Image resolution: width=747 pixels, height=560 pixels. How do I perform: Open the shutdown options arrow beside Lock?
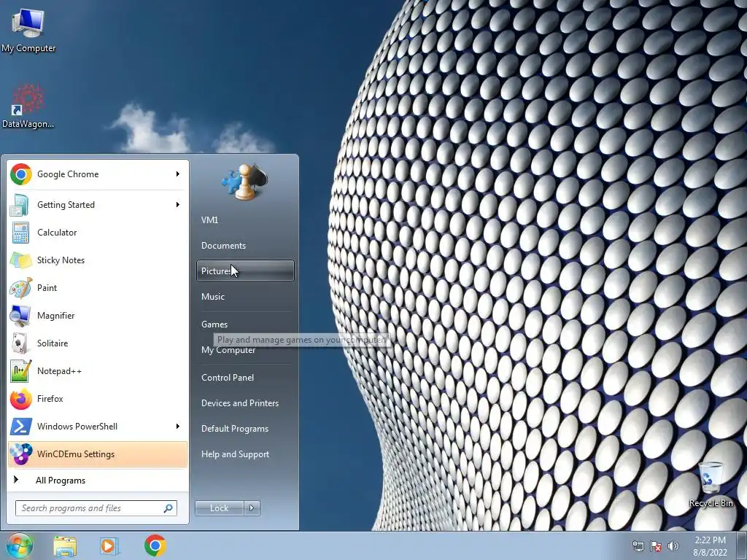tap(252, 508)
